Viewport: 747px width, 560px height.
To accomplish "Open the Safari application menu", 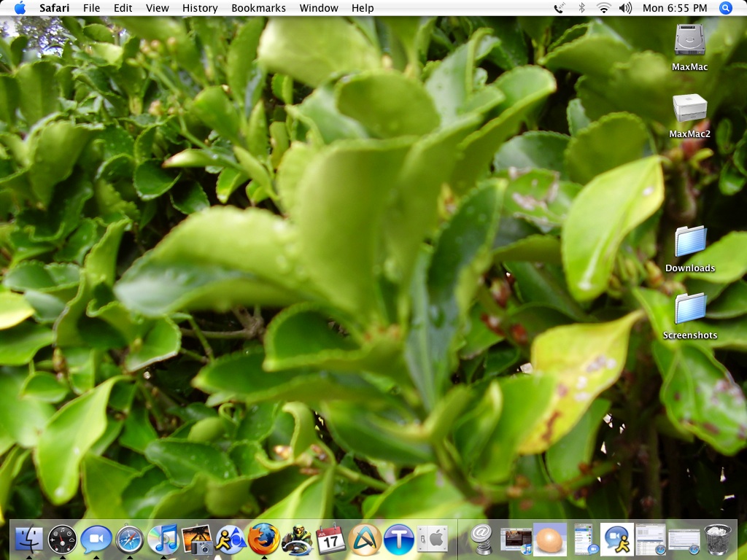I will click(x=54, y=8).
